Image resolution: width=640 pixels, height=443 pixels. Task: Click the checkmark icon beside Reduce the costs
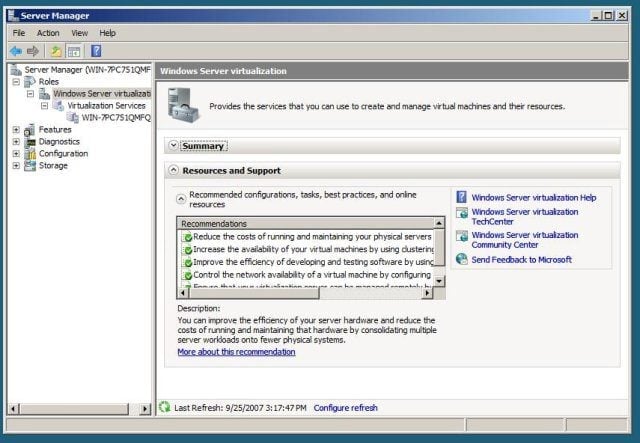(187, 237)
